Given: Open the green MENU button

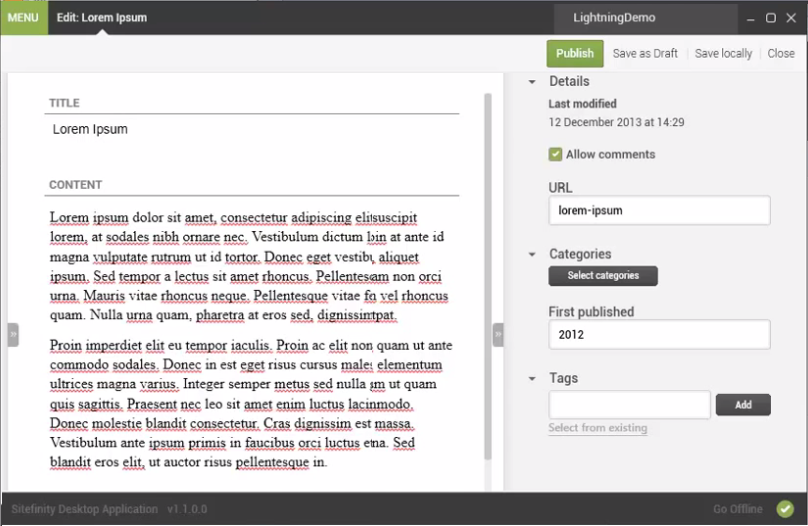Looking at the screenshot, I should (x=23, y=18).
